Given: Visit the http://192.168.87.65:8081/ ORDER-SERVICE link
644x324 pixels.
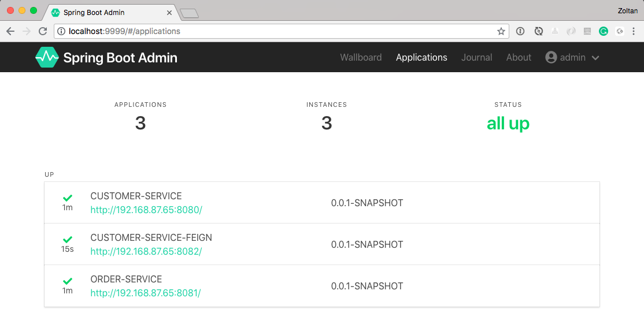Looking at the screenshot, I should [x=146, y=293].
